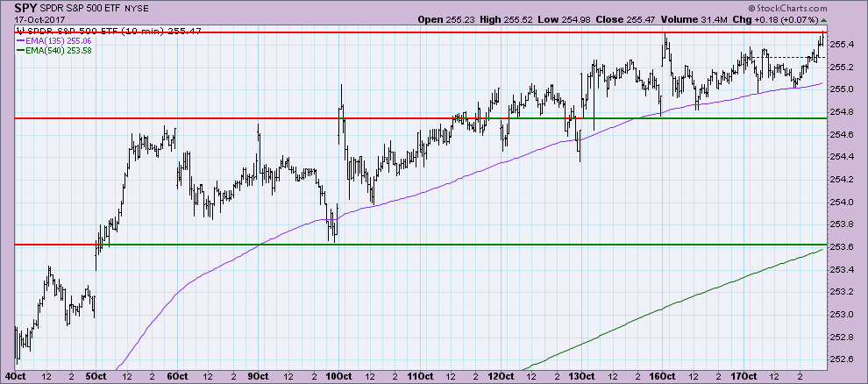The image size is (868, 384).
Task: Click the 253.6 price axis label
Action: (843, 246)
